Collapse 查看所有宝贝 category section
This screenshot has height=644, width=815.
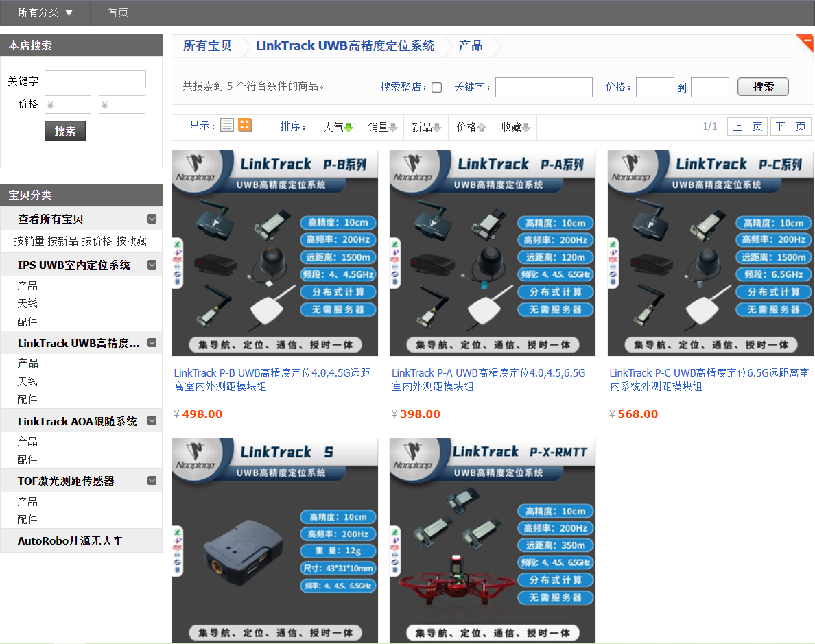pos(152,219)
